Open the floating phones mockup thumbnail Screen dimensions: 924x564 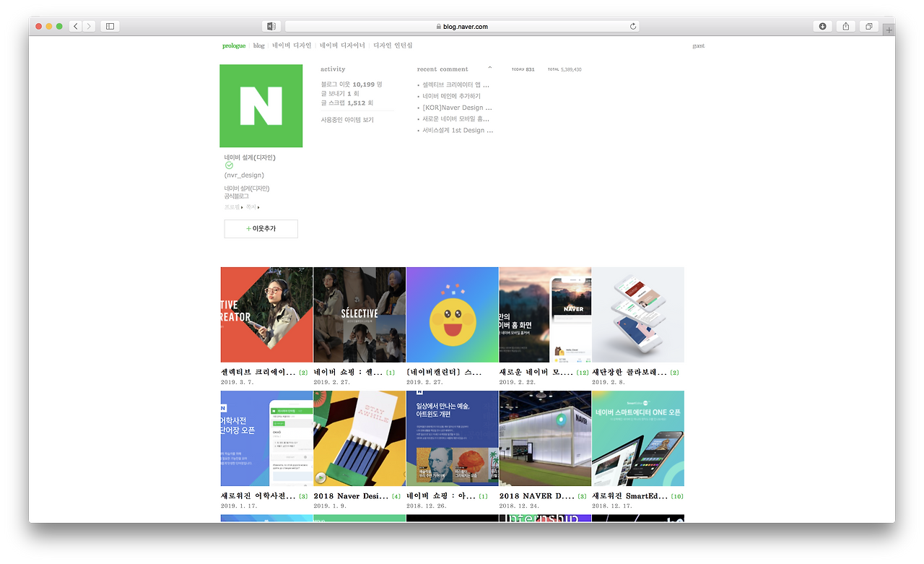pos(638,315)
